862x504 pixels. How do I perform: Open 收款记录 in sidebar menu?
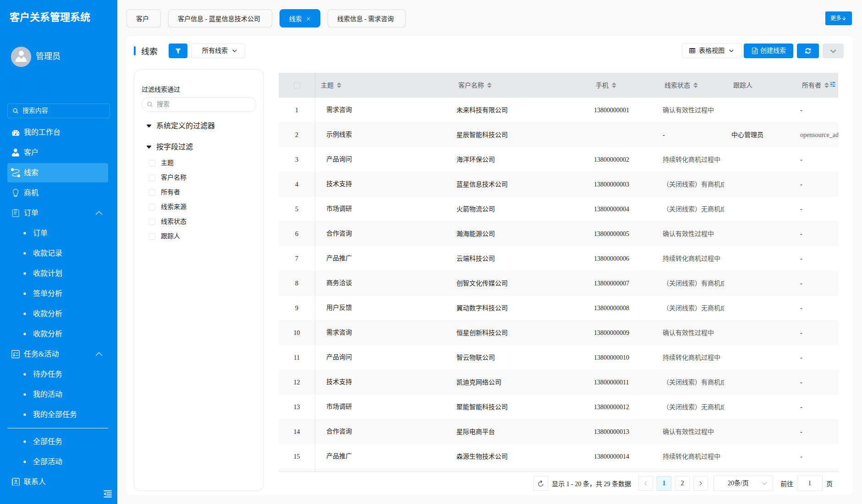coord(48,253)
